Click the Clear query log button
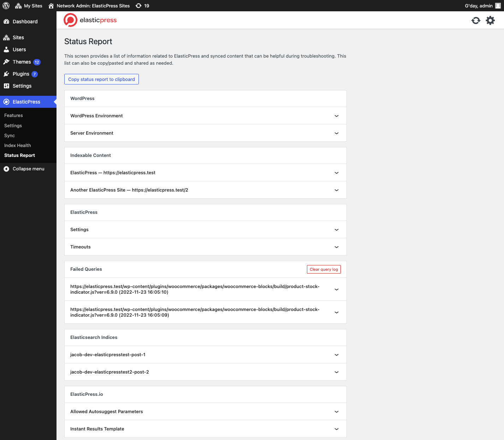Viewport: 504px width, 440px height. [x=324, y=269]
